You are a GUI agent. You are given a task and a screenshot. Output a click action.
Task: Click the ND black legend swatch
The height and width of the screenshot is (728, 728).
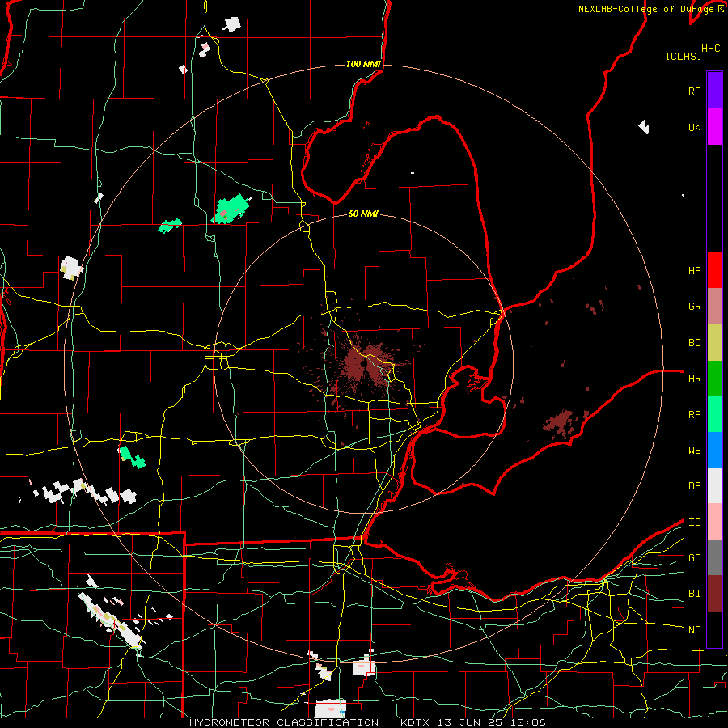714,629
